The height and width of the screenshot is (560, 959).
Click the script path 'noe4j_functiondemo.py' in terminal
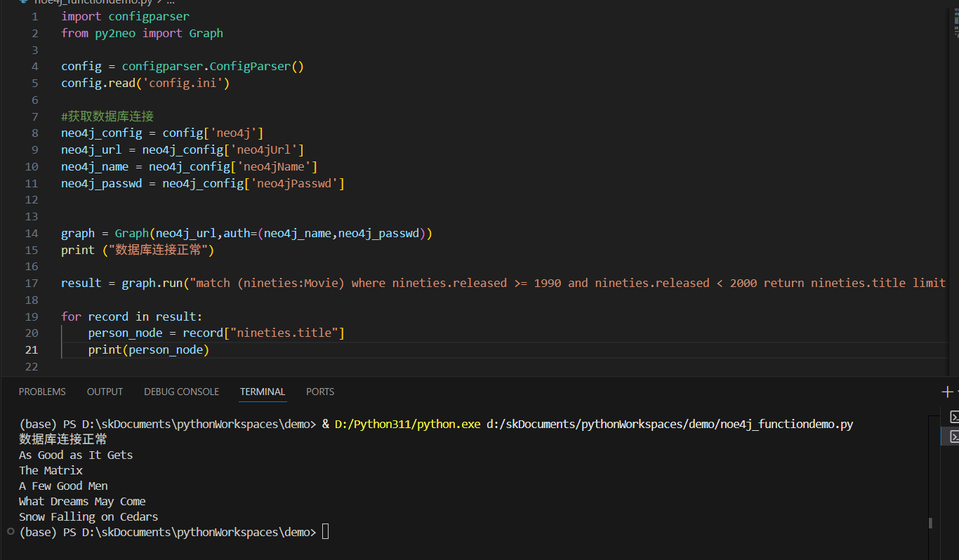coord(786,424)
